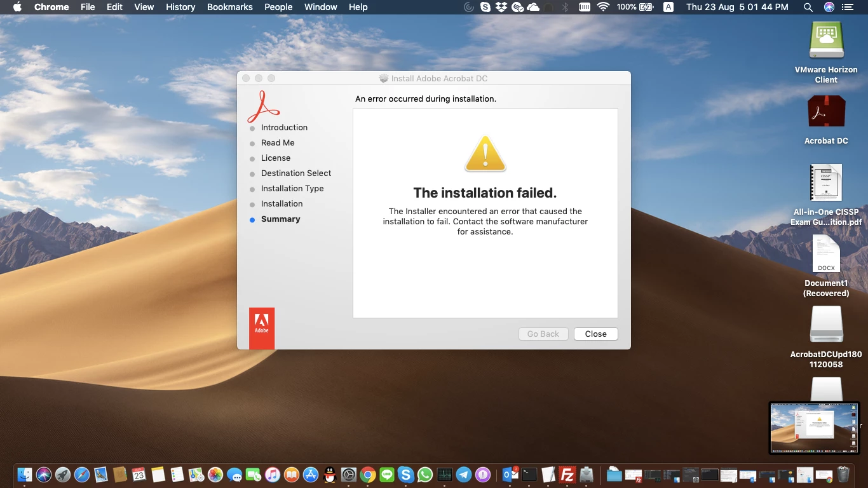
Task: Open the Trash in the Dock
Action: click(843, 474)
